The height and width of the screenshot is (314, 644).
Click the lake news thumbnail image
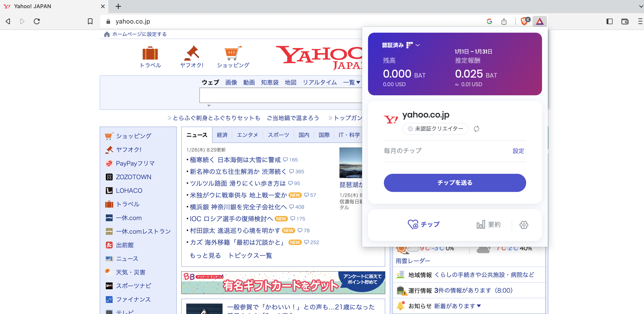[351, 162]
